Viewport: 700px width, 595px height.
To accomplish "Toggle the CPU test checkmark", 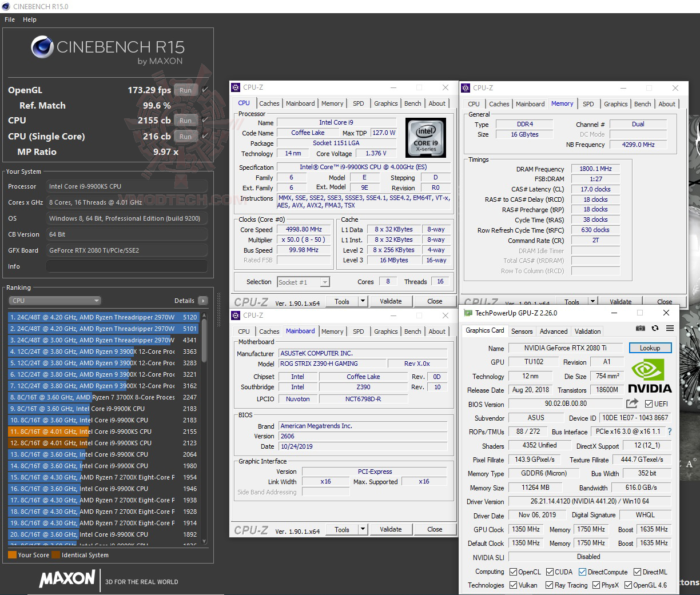I will (x=205, y=120).
